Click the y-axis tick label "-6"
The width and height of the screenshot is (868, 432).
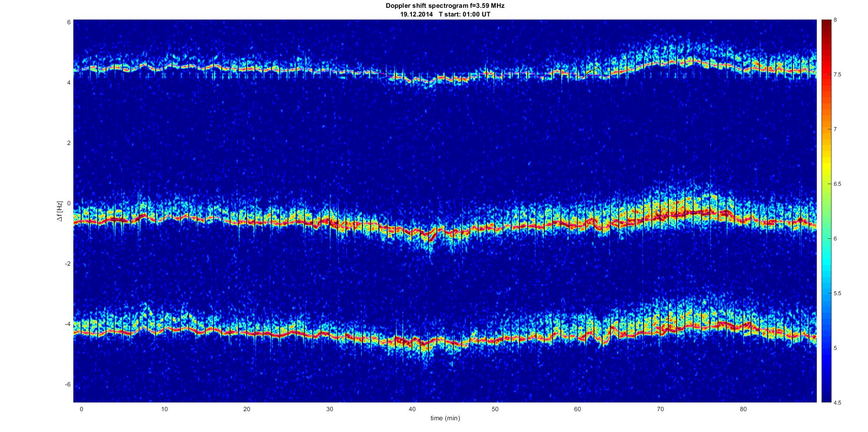click(68, 384)
